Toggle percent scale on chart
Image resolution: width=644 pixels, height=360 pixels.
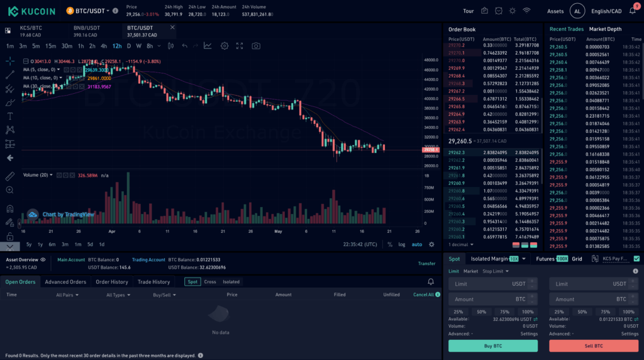coord(390,245)
